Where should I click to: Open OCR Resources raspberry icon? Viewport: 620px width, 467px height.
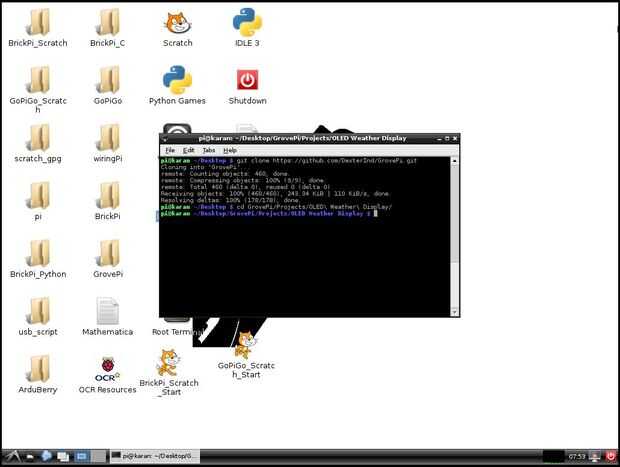[x=108, y=369]
